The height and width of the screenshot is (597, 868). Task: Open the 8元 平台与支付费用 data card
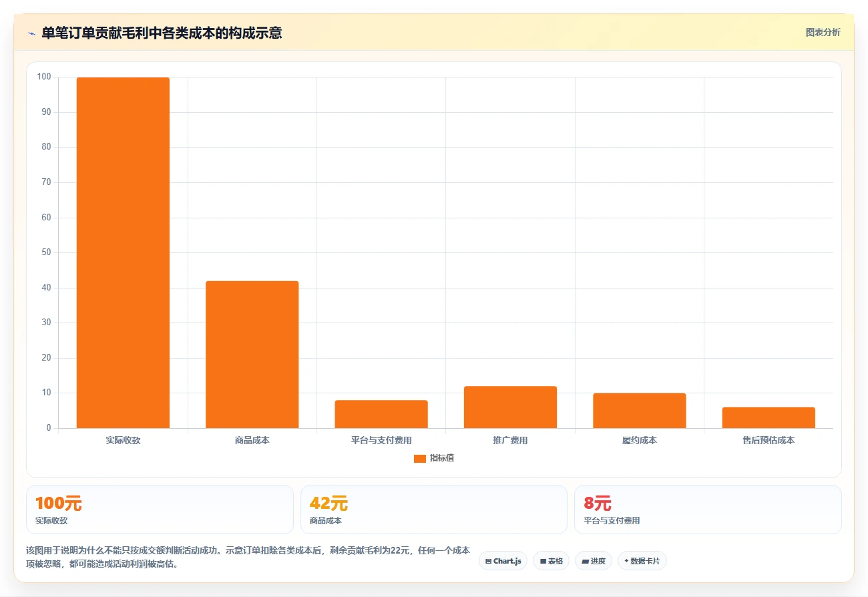(708, 510)
